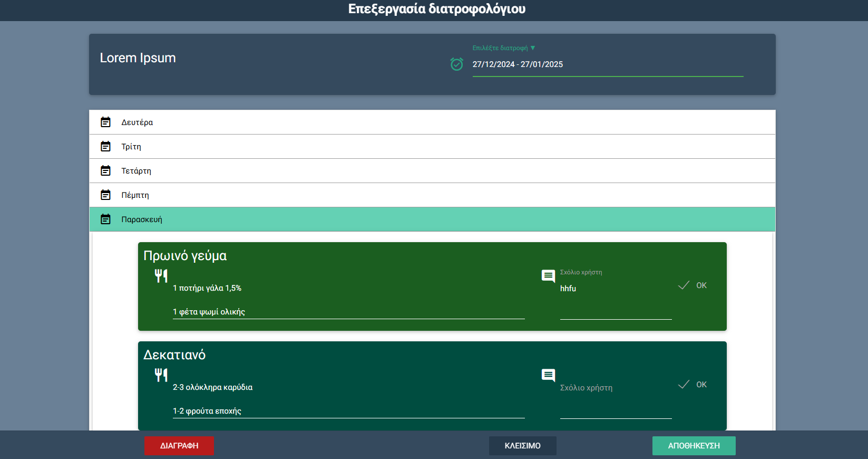Viewport: 868px width, 459px height.
Task: Click the calendar icon beside Πέμπτη
Action: [x=105, y=195]
